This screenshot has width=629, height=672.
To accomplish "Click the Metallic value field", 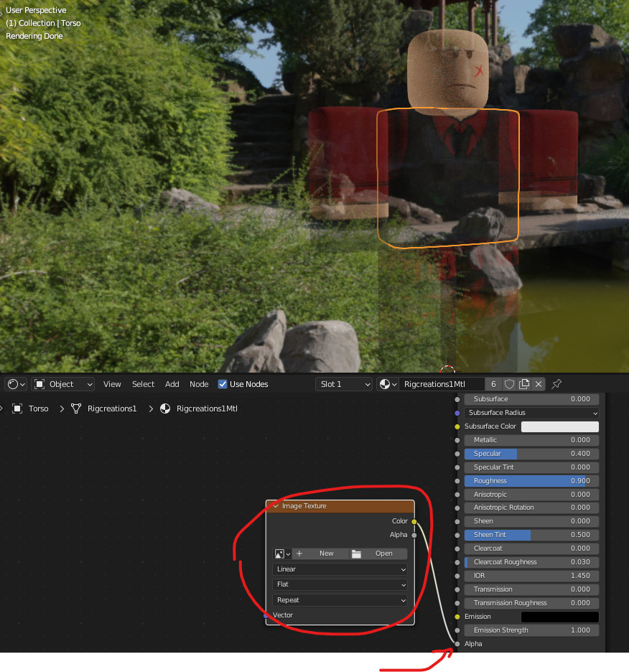I will [x=531, y=440].
